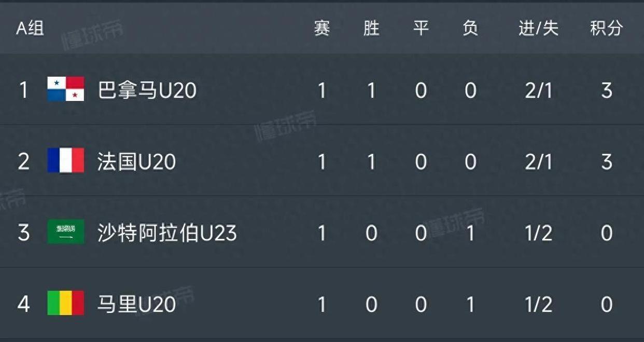Open the 巴拿马U20 team name
Viewport: 644px width, 342px height.
147,90
